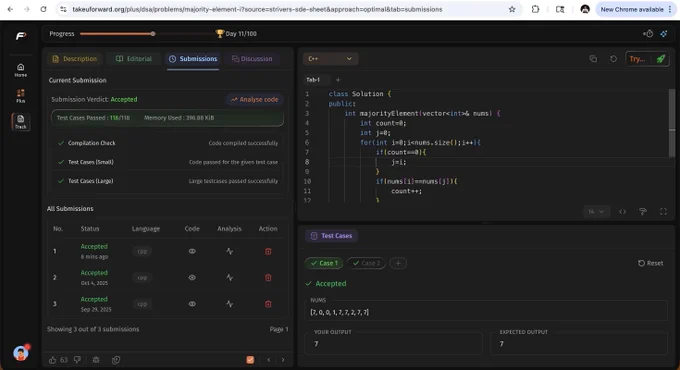The height and width of the screenshot is (370, 680).
Task: Click the code brackets icon below the editor
Action: 622,211
